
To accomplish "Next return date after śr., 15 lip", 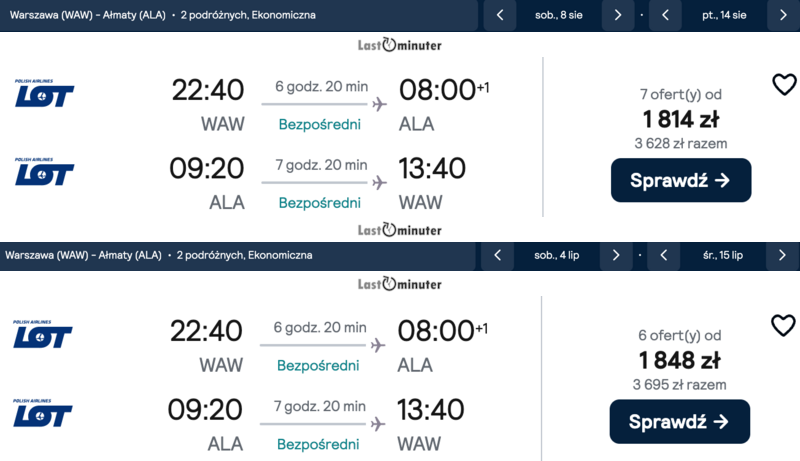I will (783, 255).
